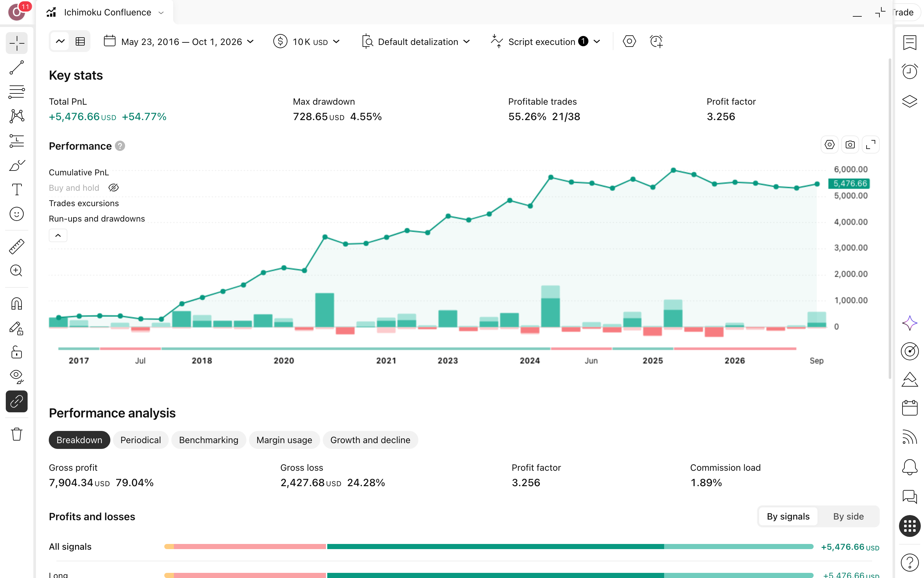Click the All signals profit-loss bar
The width and height of the screenshot is (924, 578).
[x=489, y=547]
